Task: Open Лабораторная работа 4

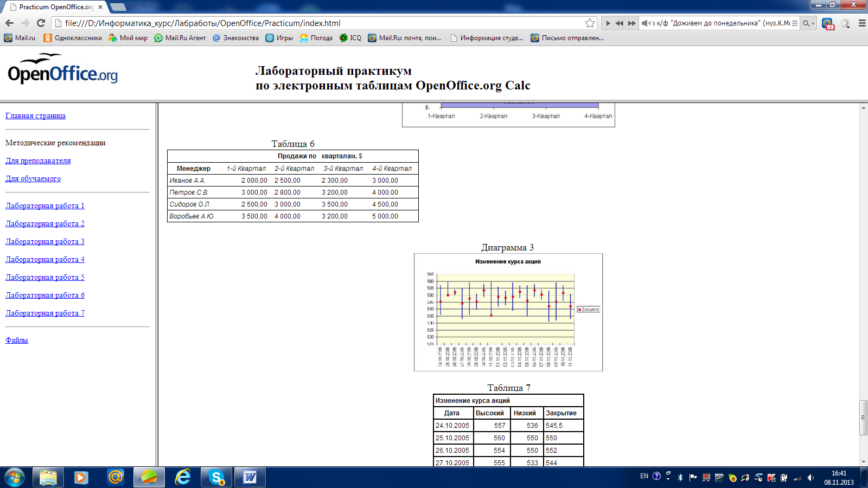Action: (45, 259)
